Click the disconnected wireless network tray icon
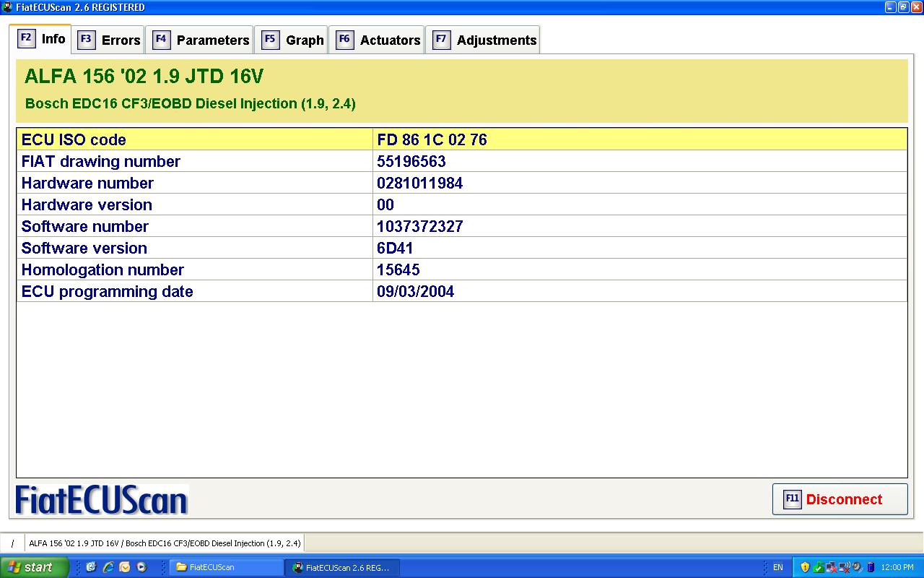924x578 pixels. coord(844,567)
